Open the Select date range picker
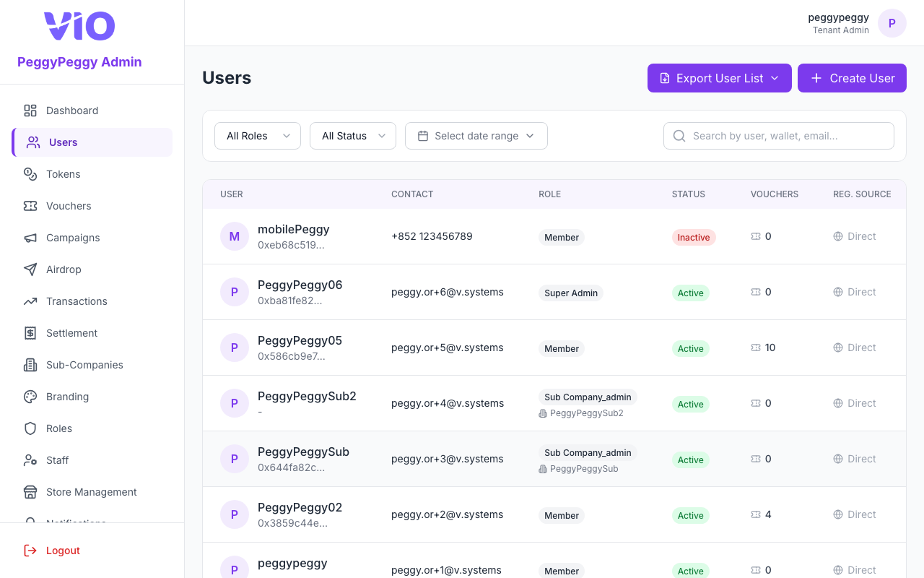This screenshot has width=924, height=578. click(476, 136)
